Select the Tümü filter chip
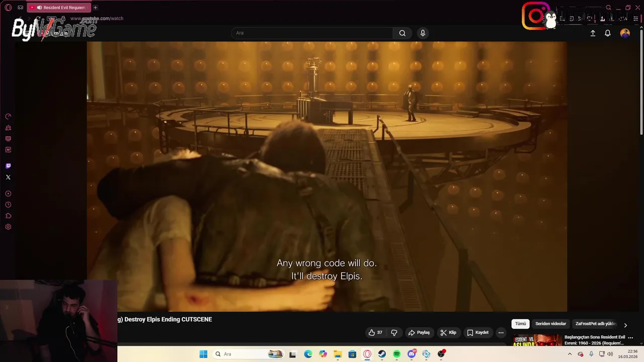This screenshot has height=362, width=644. point(520,324)
